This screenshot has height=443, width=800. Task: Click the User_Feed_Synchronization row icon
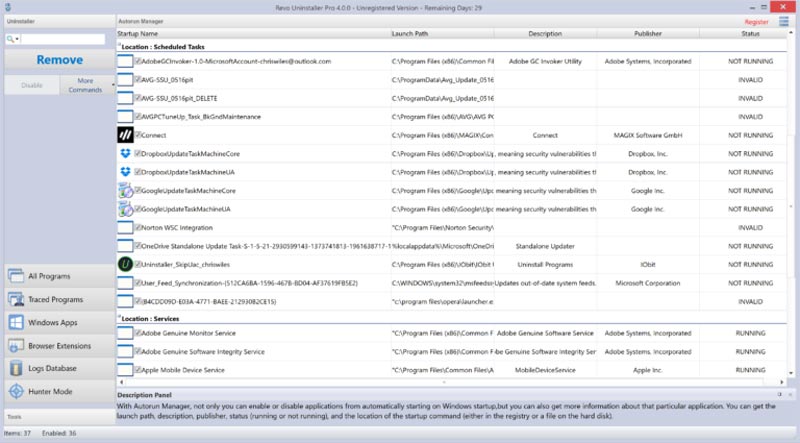pos(125,283)
